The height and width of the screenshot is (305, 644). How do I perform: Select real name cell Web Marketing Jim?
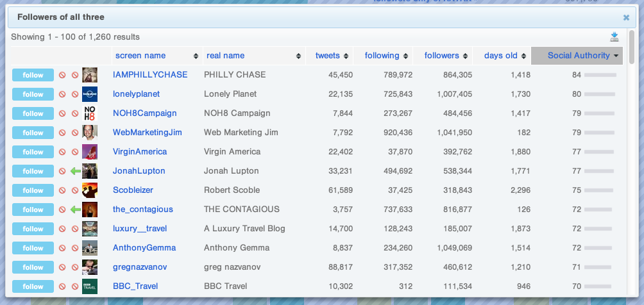coord(241,133)
